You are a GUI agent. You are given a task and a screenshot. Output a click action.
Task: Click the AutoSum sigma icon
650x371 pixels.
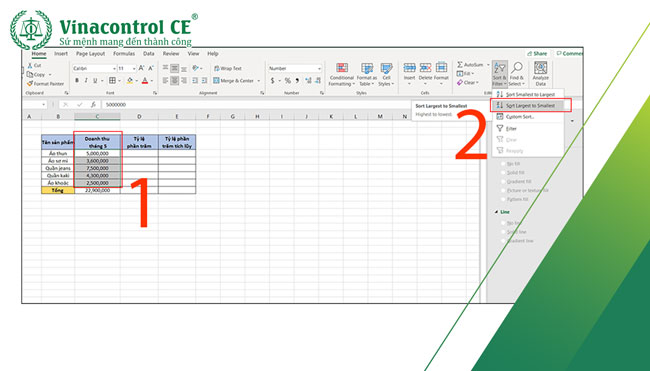[x=460, y=65]
